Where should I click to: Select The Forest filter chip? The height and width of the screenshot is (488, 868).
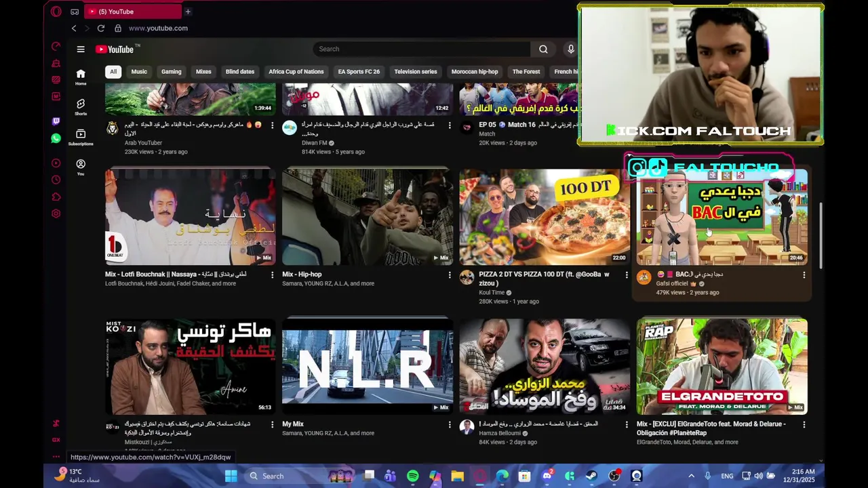[526, 72]
